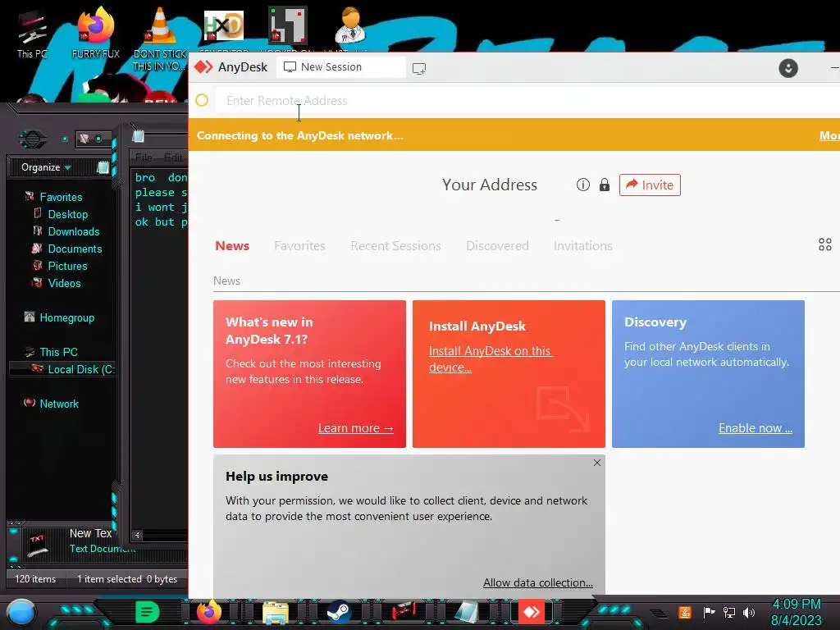The height and width of the screenshot is (630, 840).
Task: Switch to the Recent Sessions tab
Action: [395, 246]
